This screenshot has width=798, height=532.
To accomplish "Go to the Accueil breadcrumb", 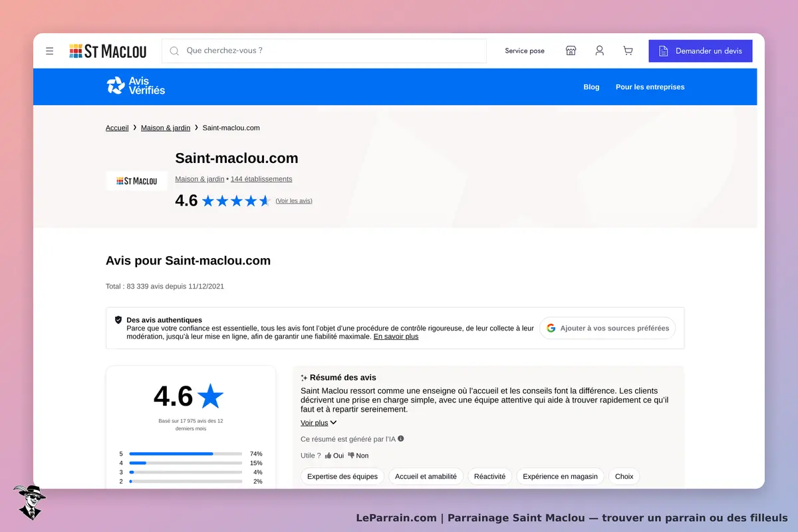I will (117, 128).
